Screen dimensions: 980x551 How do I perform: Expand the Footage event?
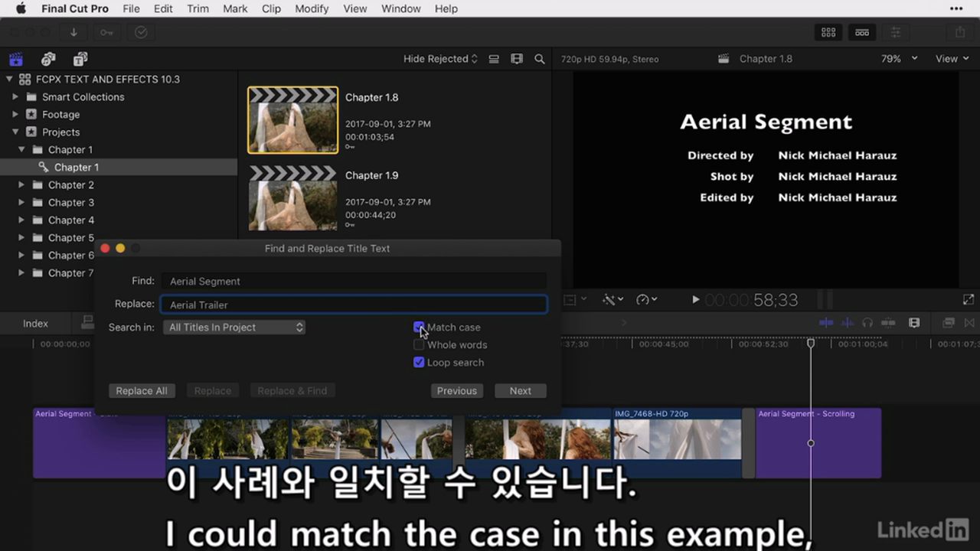[15, 114]
